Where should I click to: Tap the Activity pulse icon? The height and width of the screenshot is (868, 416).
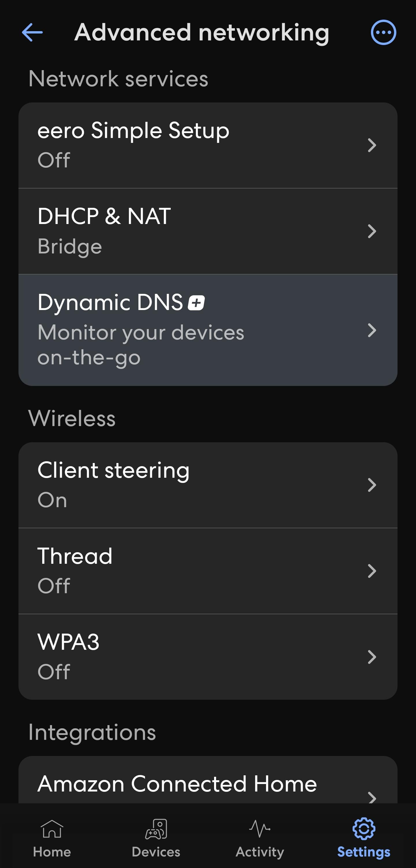(260, 828)
